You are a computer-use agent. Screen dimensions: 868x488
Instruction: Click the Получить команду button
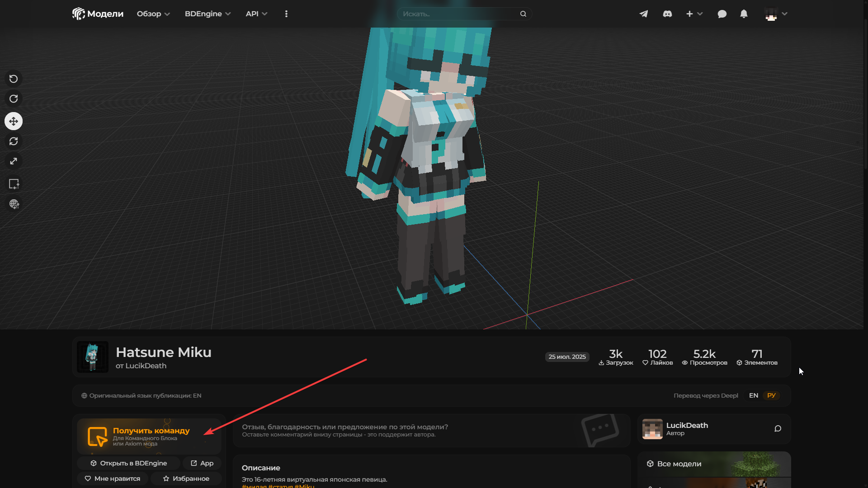pos(149,436)
